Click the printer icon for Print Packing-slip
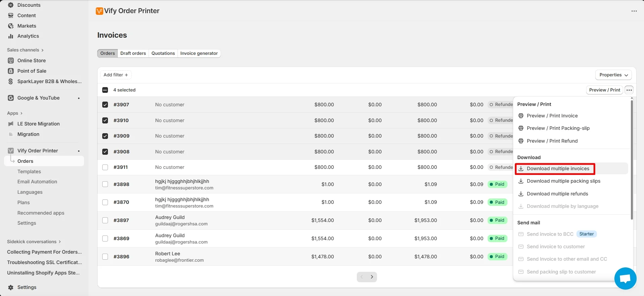644x296 pixels. [x=521, y=128]
